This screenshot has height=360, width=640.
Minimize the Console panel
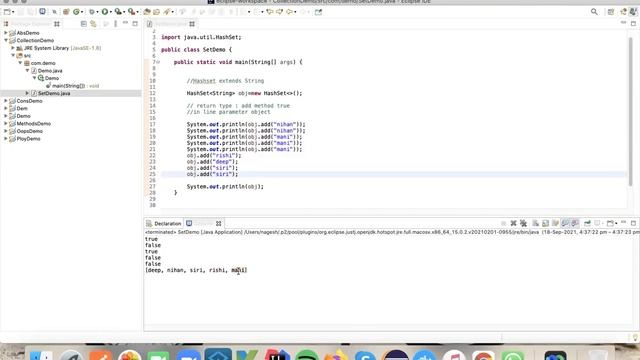pos(623,222)
